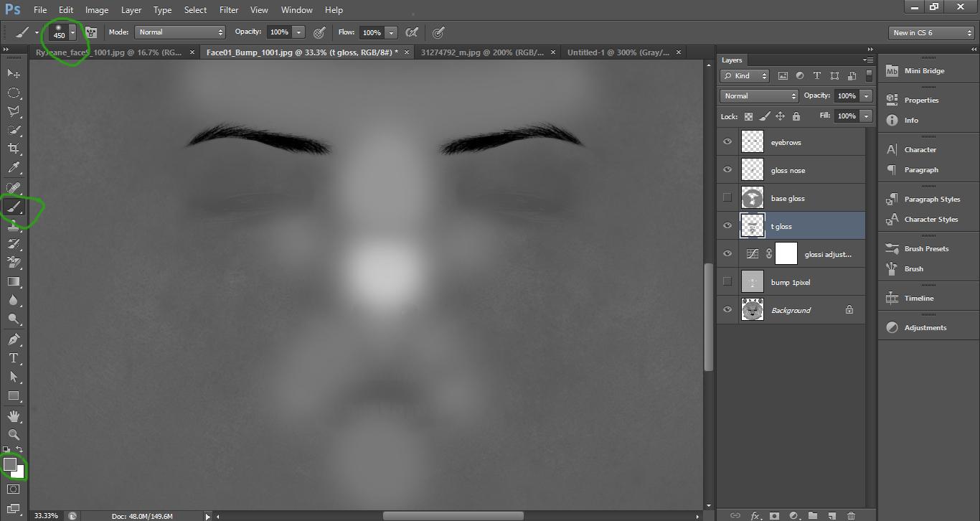Hide the glossi adjustment layer

(x=727, y=254)
